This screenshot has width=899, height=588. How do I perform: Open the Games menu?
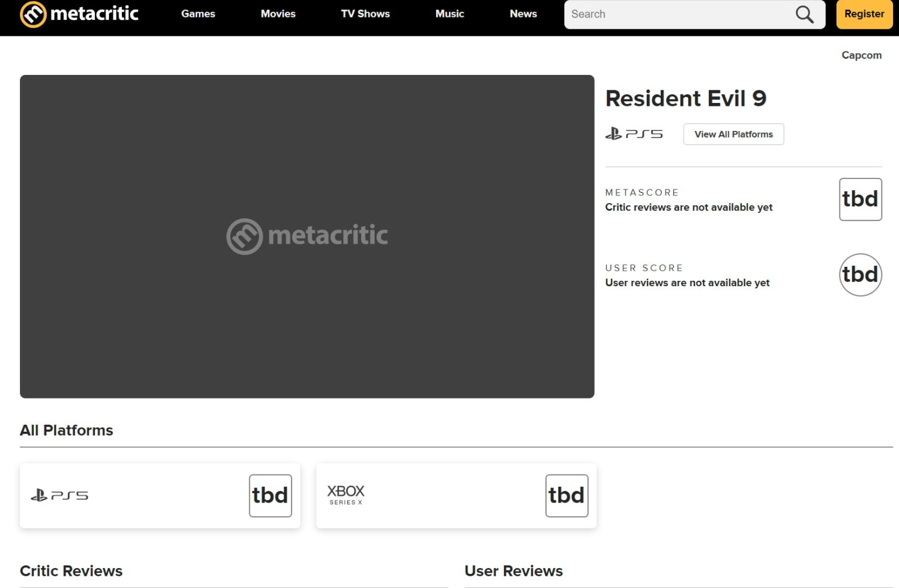198,13
